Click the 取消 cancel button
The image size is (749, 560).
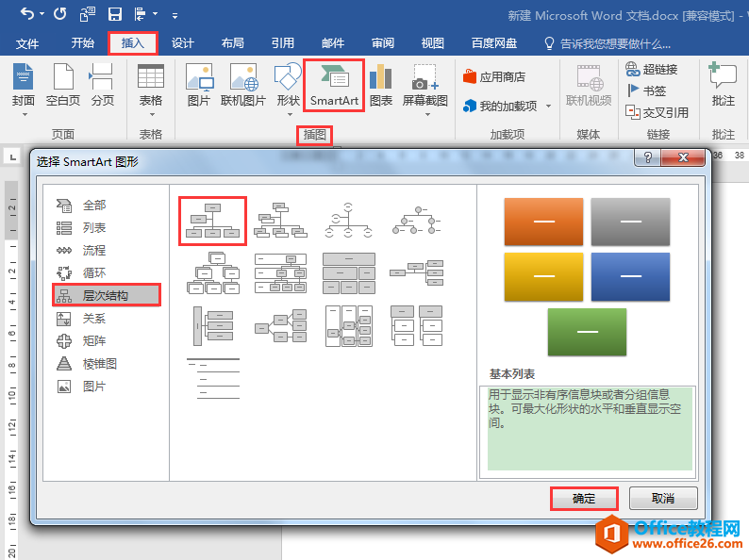coord(663,499)
